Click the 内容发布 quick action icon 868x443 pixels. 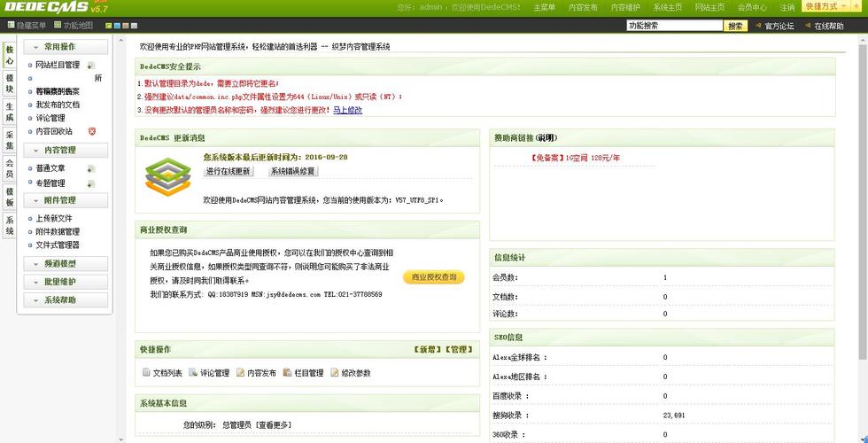240,373
